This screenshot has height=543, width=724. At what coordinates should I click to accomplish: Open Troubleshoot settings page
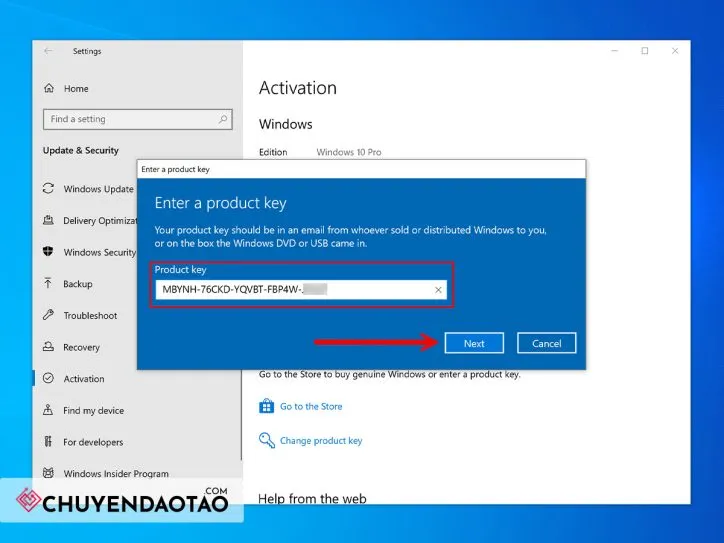coord(90,316)
